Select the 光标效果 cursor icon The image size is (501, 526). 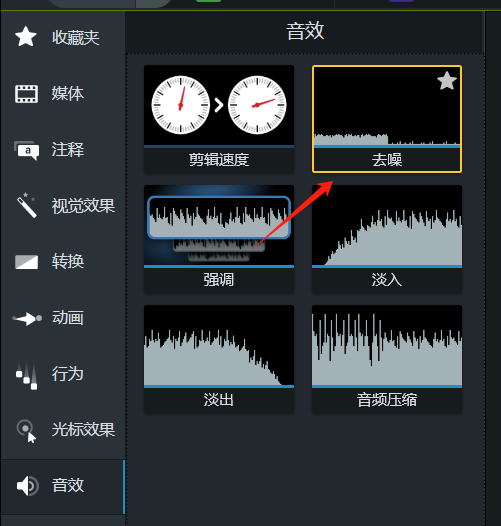[27, 431]
